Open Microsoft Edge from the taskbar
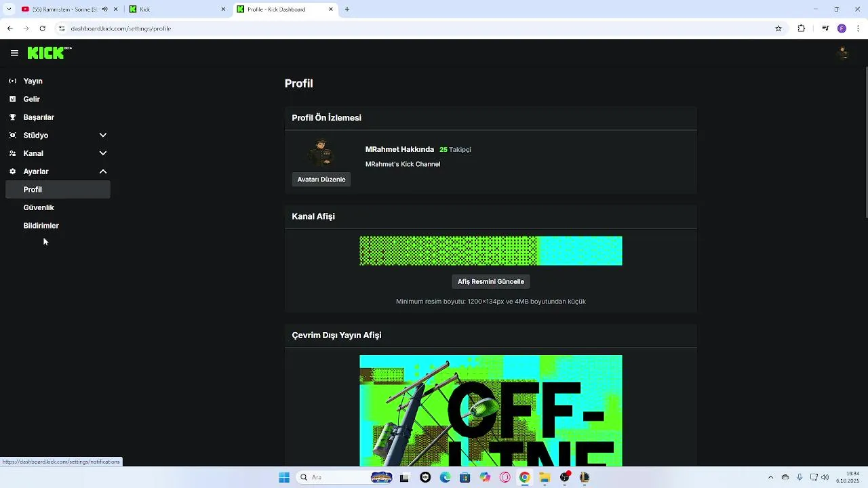 tap(445, 477)
